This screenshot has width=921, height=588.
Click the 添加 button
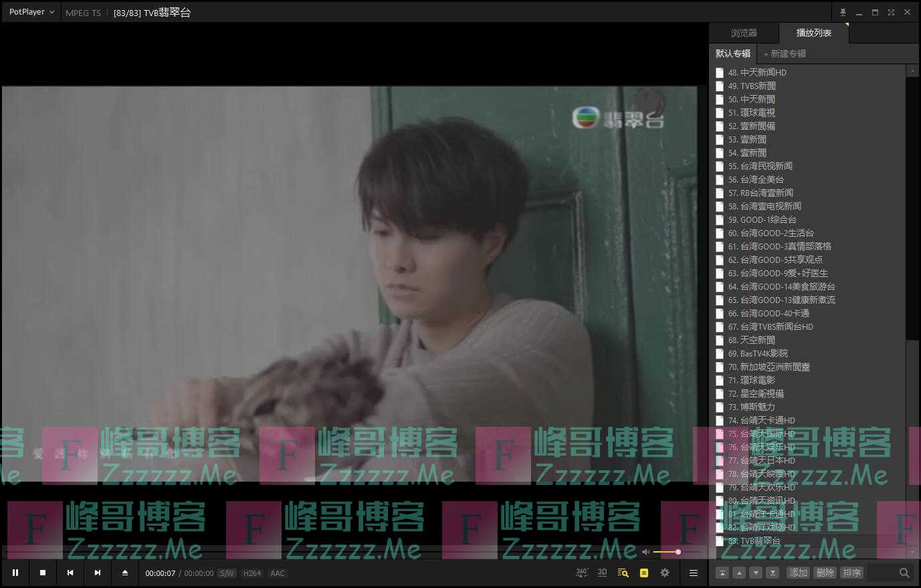click(799, 573)
